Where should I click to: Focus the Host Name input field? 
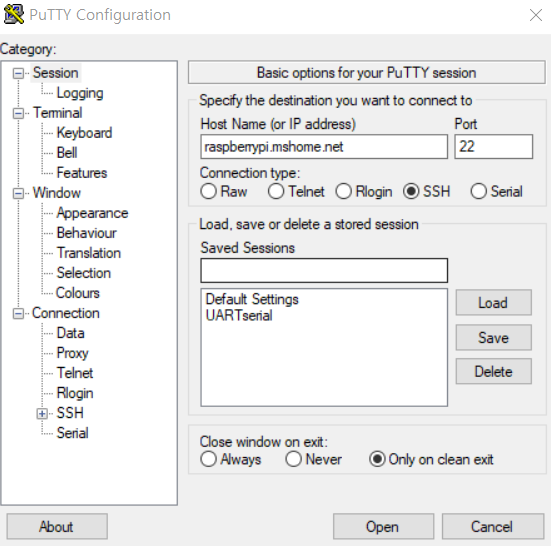[324, 147]
